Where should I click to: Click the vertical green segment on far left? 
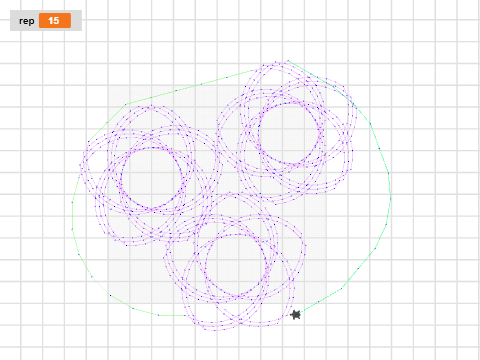pos(72,215)
